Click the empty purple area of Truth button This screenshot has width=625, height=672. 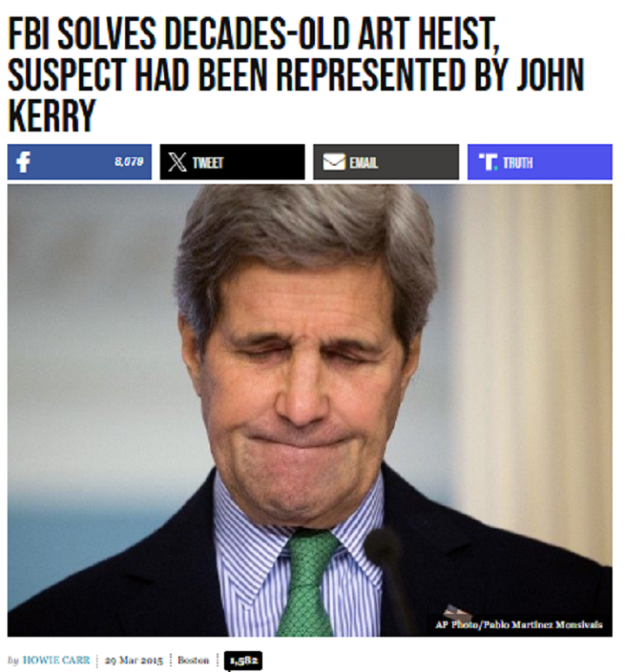tap(572, 162)
